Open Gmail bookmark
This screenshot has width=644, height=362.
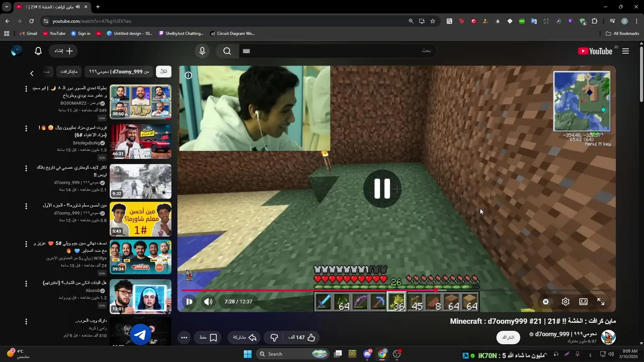pyautogui.click(x=28, y=34)
